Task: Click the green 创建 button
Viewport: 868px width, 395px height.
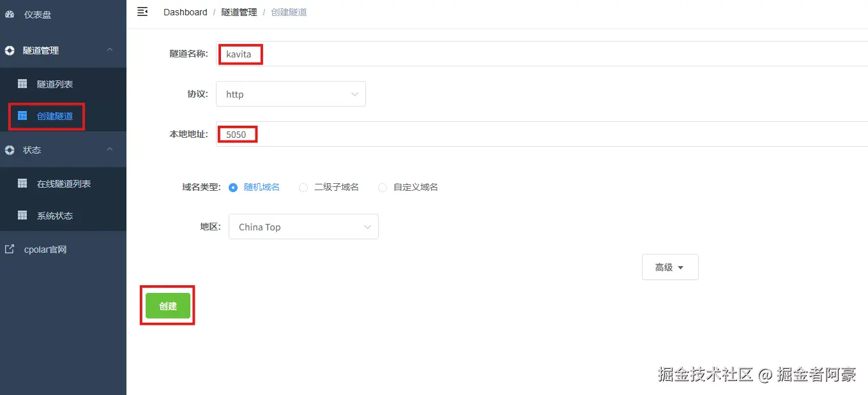Action: [168, 306]
